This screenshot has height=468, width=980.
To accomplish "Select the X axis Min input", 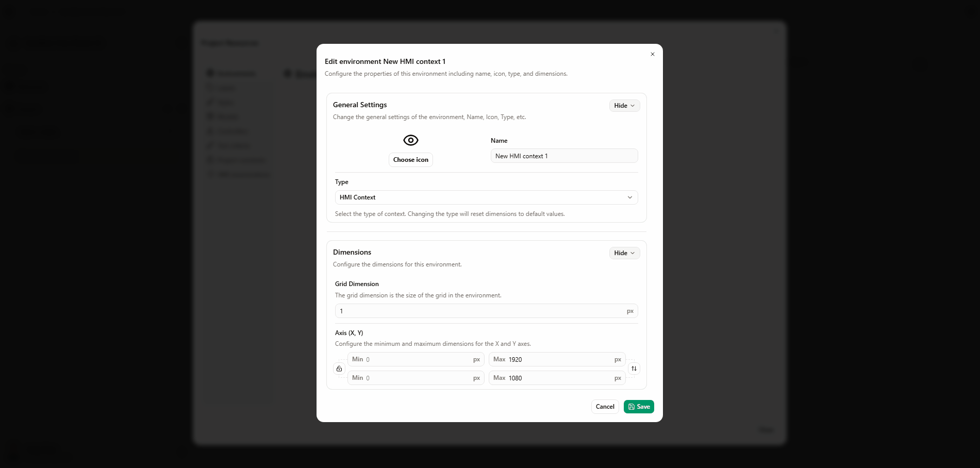I will click(x=419, y=360).
